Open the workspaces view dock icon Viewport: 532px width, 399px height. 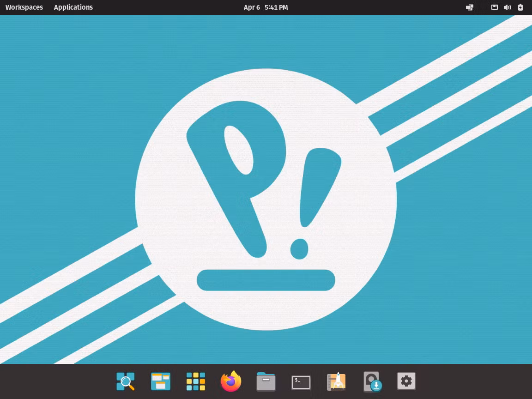tap(161, 381)
